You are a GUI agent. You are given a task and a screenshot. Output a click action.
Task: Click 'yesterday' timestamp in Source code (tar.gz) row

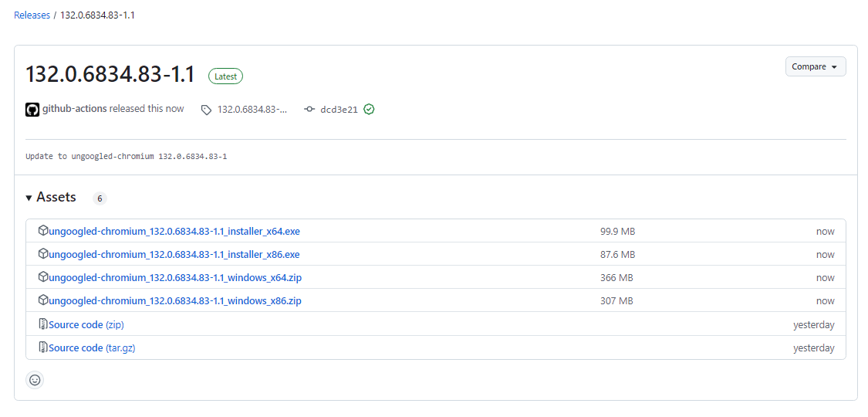coord(813,348)
